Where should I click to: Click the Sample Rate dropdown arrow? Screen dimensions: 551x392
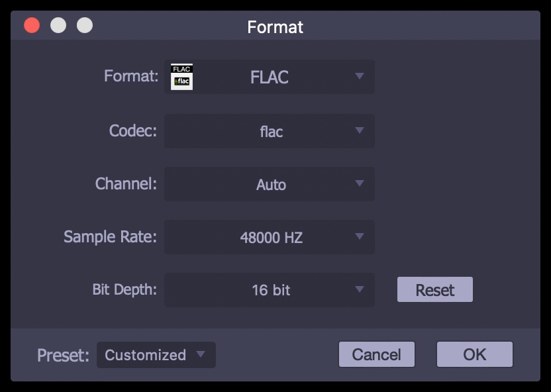tap(359, 236)
